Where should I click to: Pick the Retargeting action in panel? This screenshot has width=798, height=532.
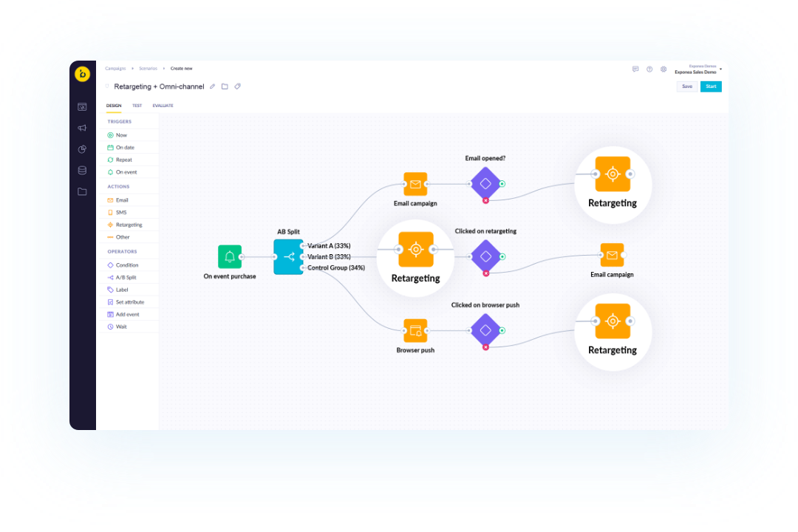pyautogui.click(x=128, y=225)
